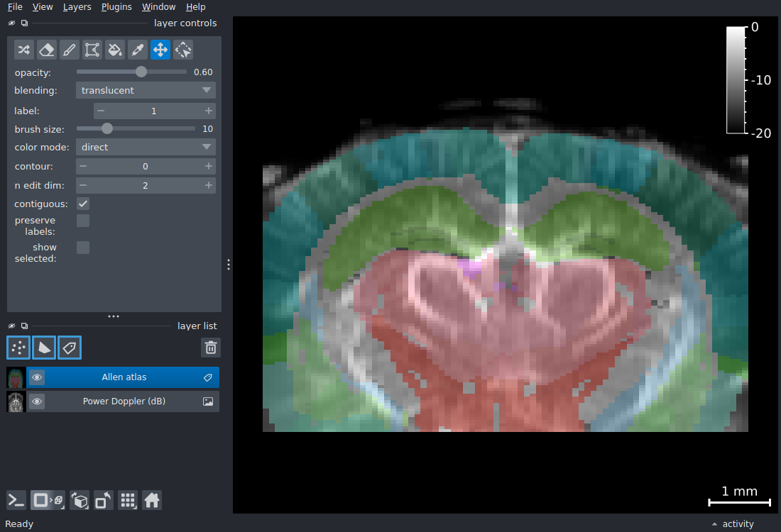Click the Power Doppler layer thumbnail
The height and width of the screenshot is (532, 781).
[x=16, y=401]
